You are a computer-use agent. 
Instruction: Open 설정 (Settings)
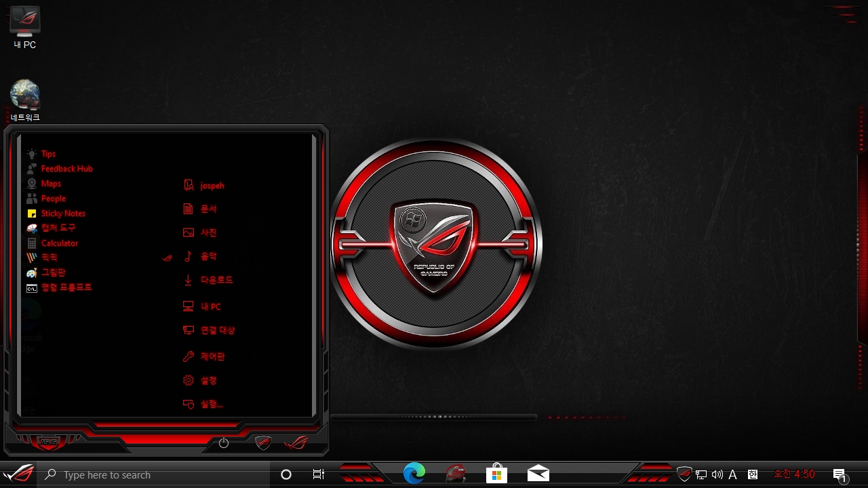(200, 380)
